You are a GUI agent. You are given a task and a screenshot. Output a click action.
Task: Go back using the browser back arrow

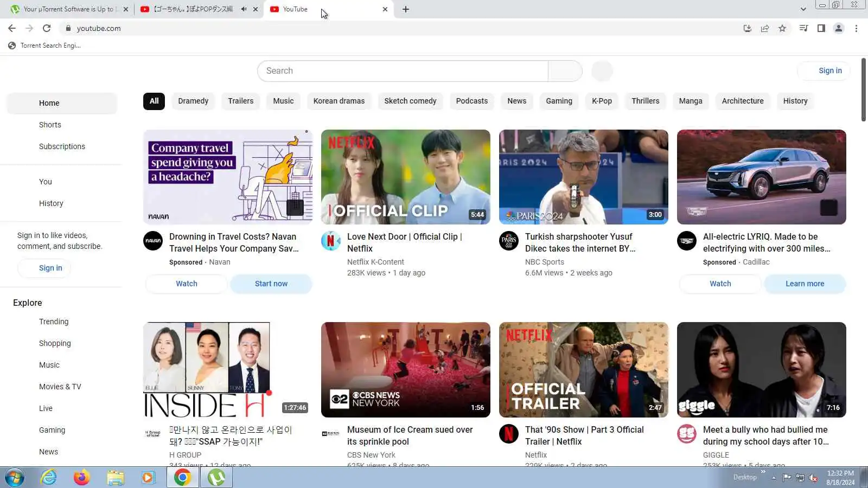click(x=12, y=28)
